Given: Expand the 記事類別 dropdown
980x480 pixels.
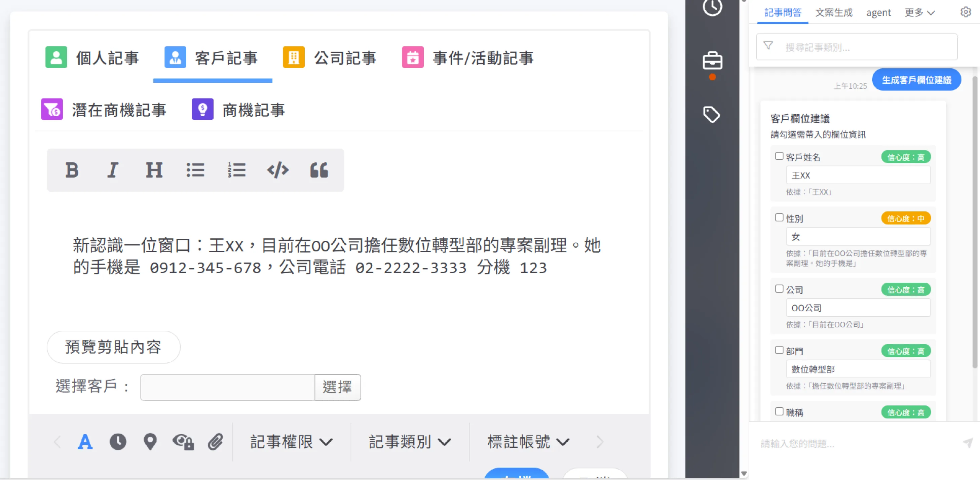Looking at the screenshot, I should click(x=410, y=442).
